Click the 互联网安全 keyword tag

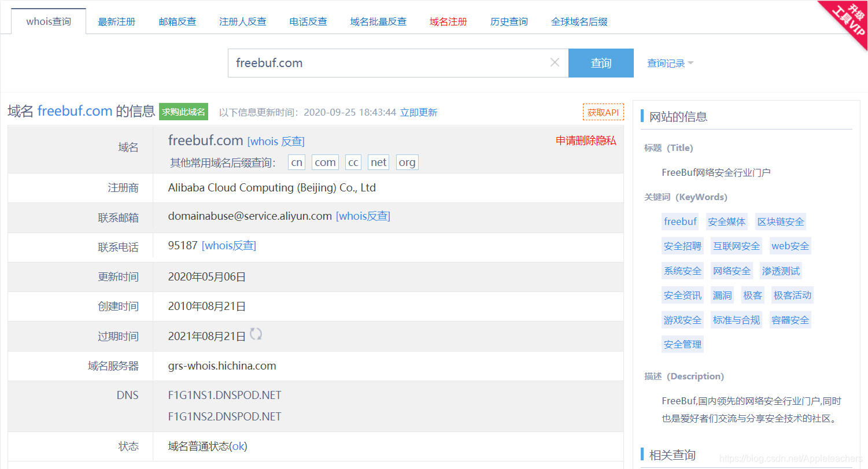coord(736,246)
